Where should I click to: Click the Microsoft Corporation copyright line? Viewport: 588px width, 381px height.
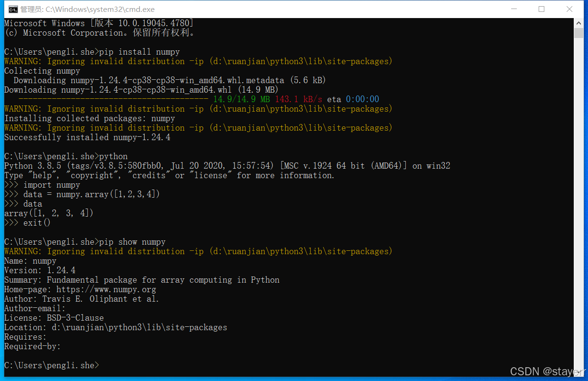pyautogui.click(x=99, y=33)
